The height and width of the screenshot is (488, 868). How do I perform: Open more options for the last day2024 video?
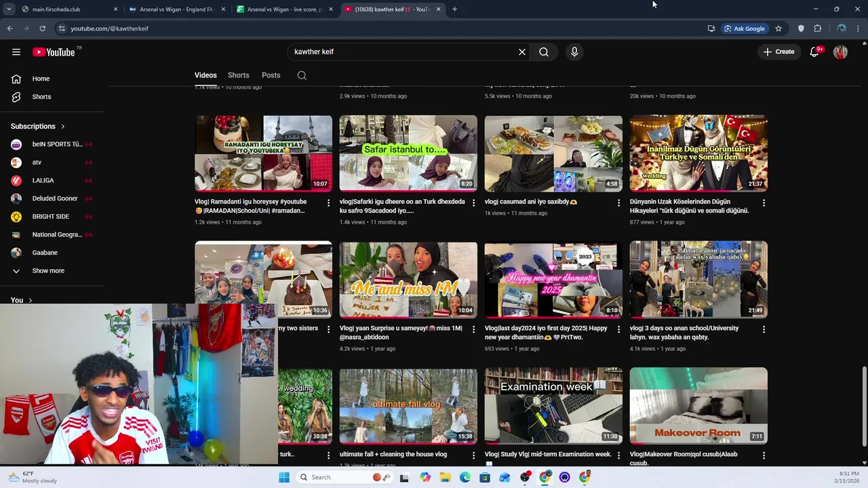[x=618, y=329]
